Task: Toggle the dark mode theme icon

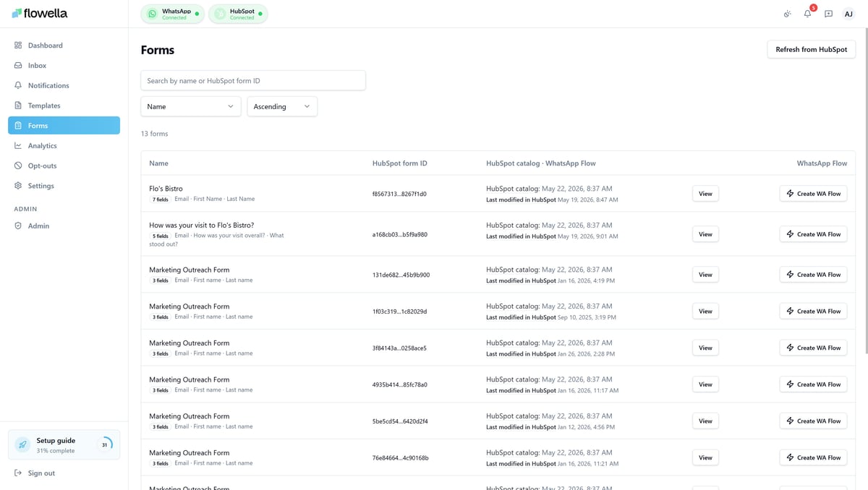Action: tap(787, 14)
